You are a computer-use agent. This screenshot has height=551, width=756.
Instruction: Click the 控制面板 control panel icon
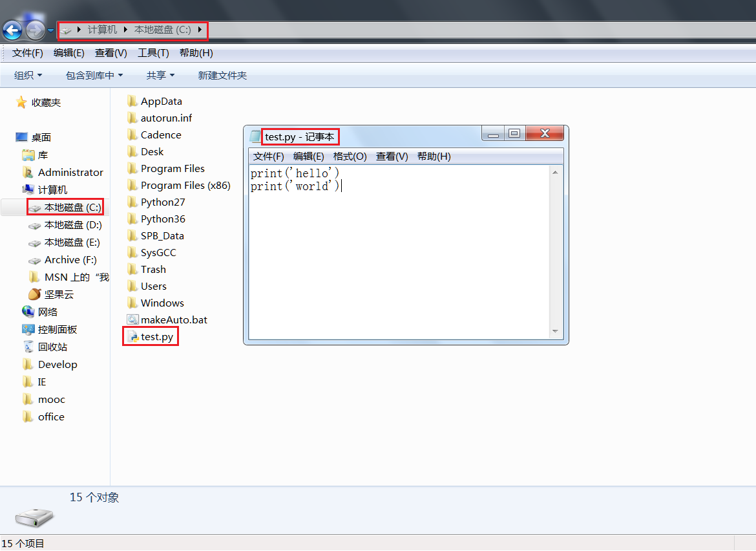[x=28, y=329]
